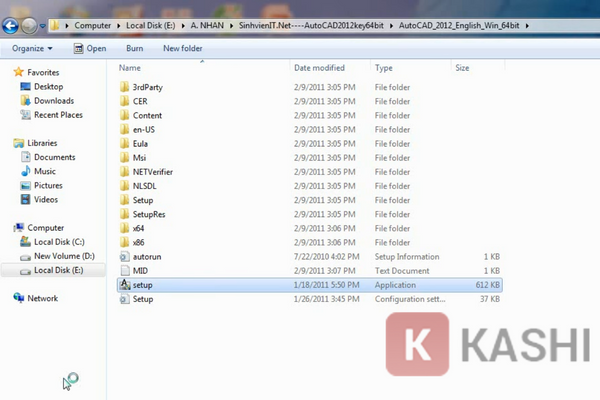Expand arrow after SinhvienIT.Net breadcrumb
This screenshot has height=400, width=600.
(x=391, y=26)
